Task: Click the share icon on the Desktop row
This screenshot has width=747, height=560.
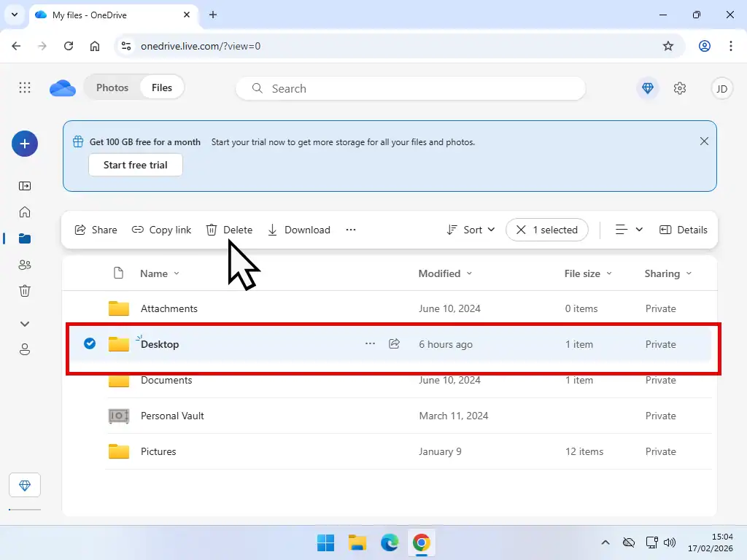Action: (x=394, y=343)
